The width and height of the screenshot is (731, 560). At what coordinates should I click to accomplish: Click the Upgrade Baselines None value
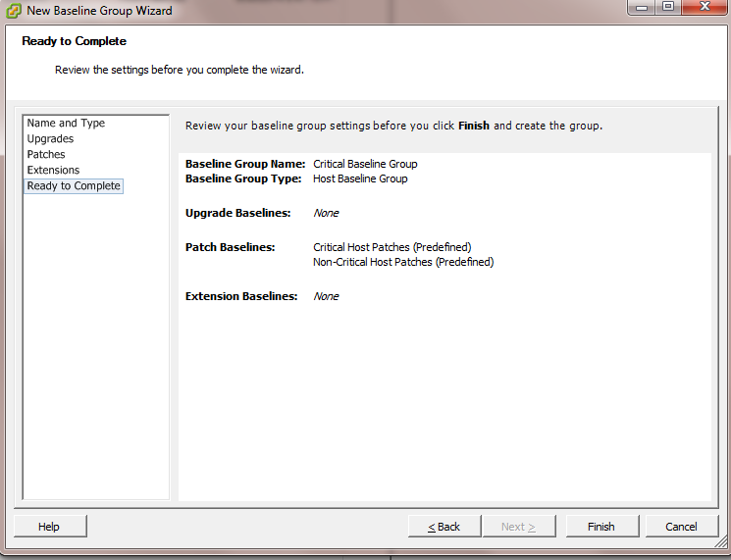point(326,213)
